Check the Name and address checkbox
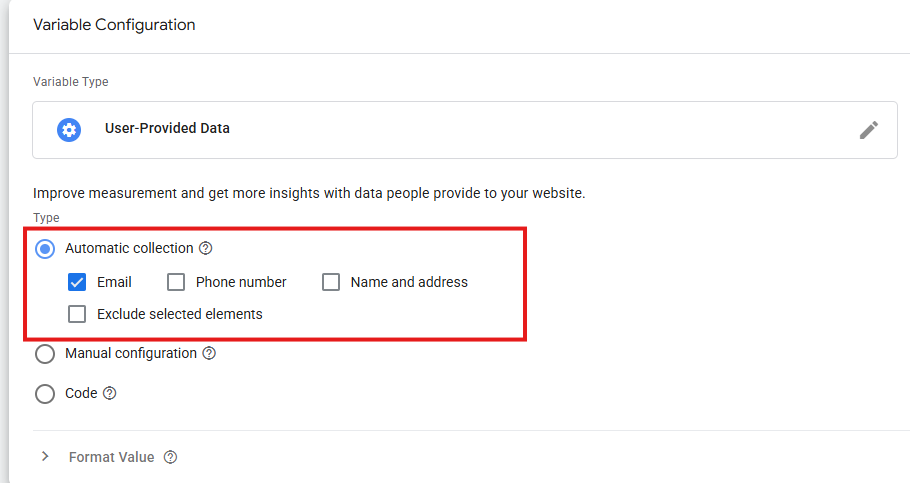Image resolution: width=910 pixels, height=483 pixels. click(331, 282)
